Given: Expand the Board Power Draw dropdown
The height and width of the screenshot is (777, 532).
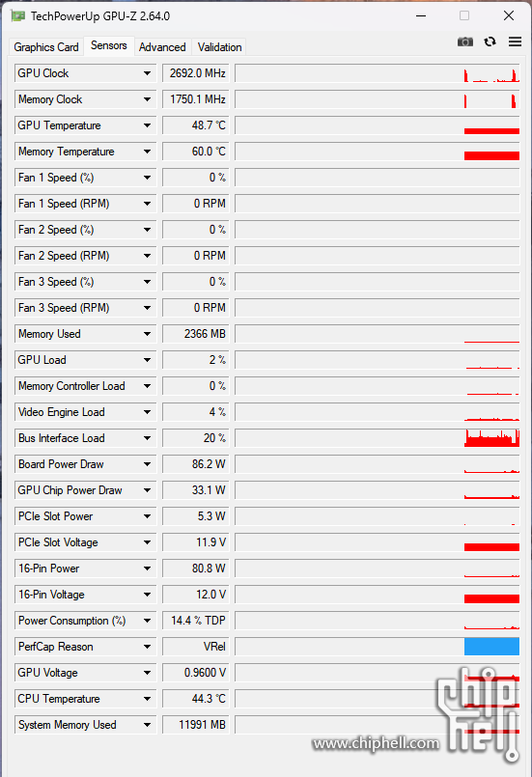Looking at the screenshot, I should pos(148,464).
